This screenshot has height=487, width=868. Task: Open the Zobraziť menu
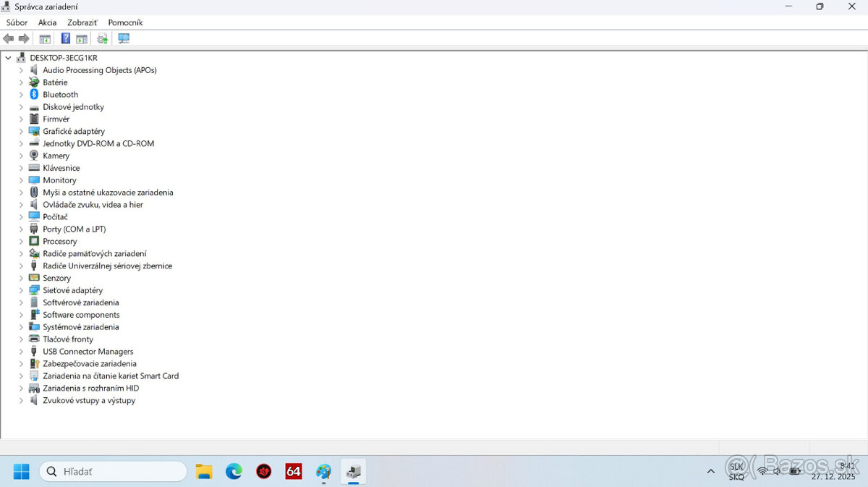pyautogui.click(x=82, y=22)
